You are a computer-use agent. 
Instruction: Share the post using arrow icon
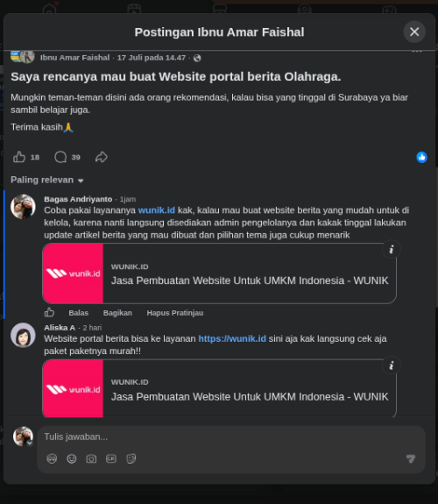click(x=102, y=157)
